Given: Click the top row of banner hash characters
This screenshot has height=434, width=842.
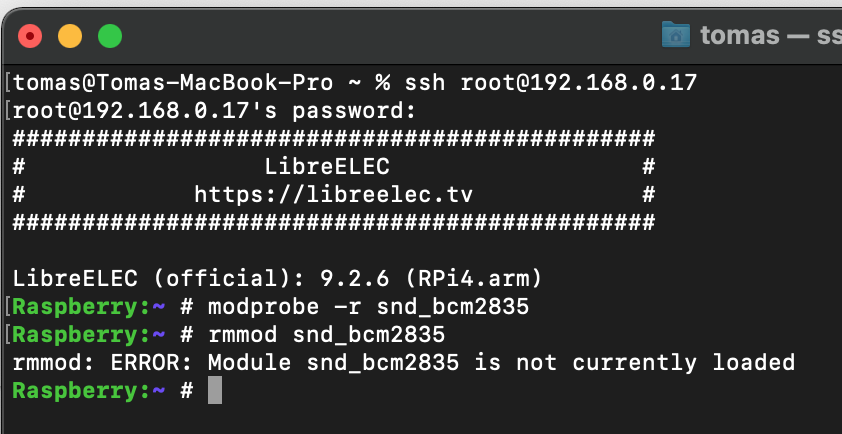Looking at the screenshot, I should coord(334,137).
